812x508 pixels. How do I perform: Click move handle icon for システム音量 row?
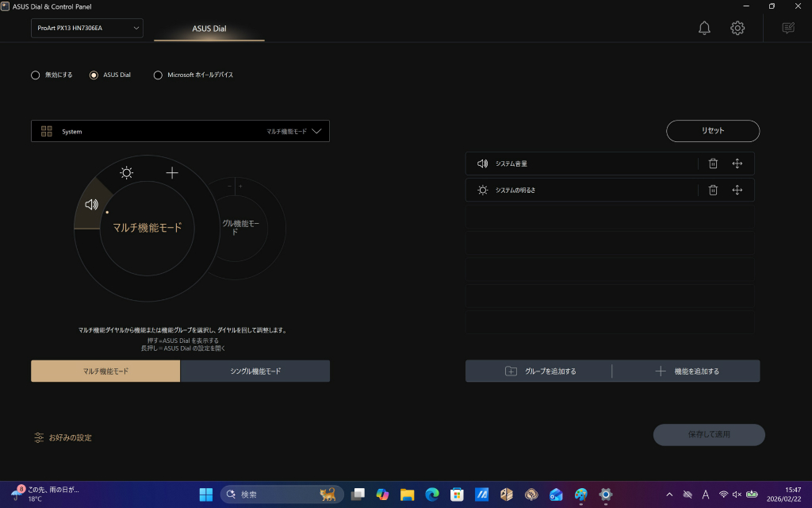[x=737, y=164]
